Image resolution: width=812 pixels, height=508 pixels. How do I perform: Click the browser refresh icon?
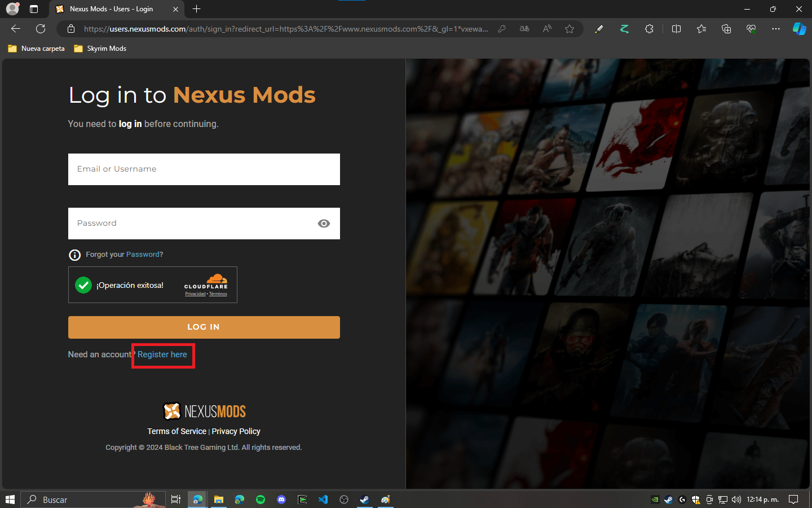pos(41,29)
